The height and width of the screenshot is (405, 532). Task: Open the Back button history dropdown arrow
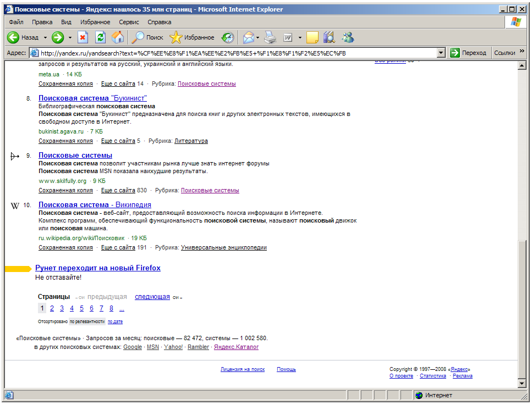(x=45, y=37)
